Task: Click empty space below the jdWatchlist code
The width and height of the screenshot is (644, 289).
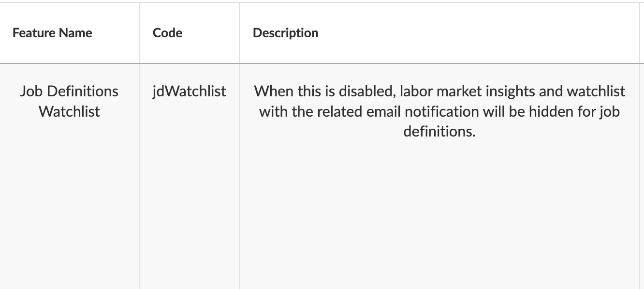Action: (x=189, y=203)
